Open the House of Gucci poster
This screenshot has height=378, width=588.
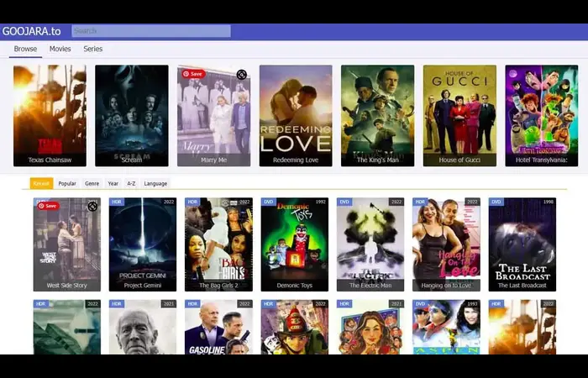point(459,116)
